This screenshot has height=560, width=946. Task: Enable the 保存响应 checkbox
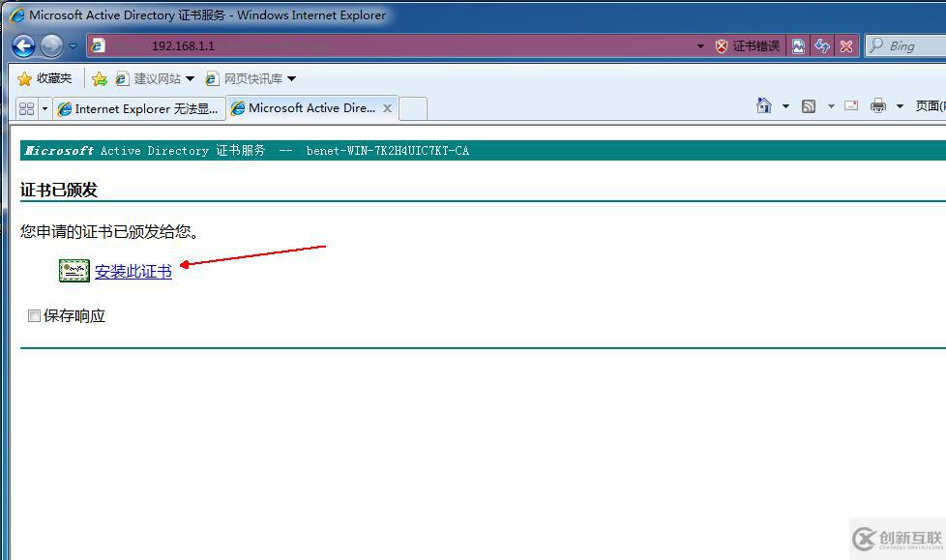[x=35, y=315]
